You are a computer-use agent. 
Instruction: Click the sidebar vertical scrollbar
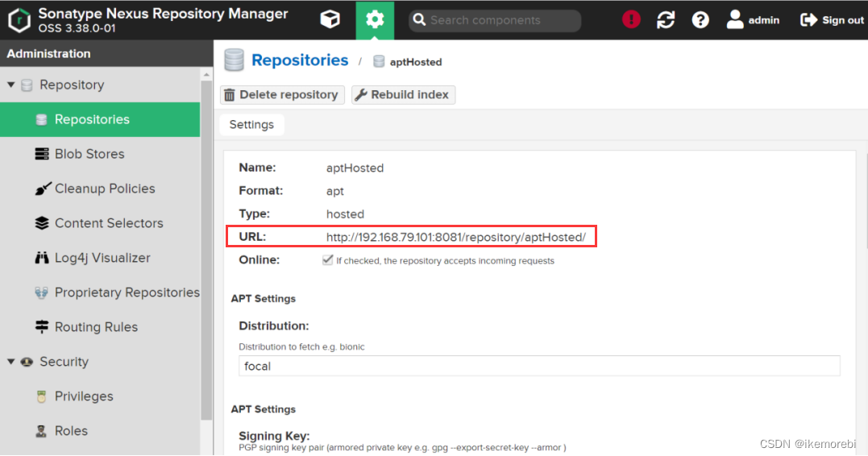pyautogui.click(x=206, y=249)
